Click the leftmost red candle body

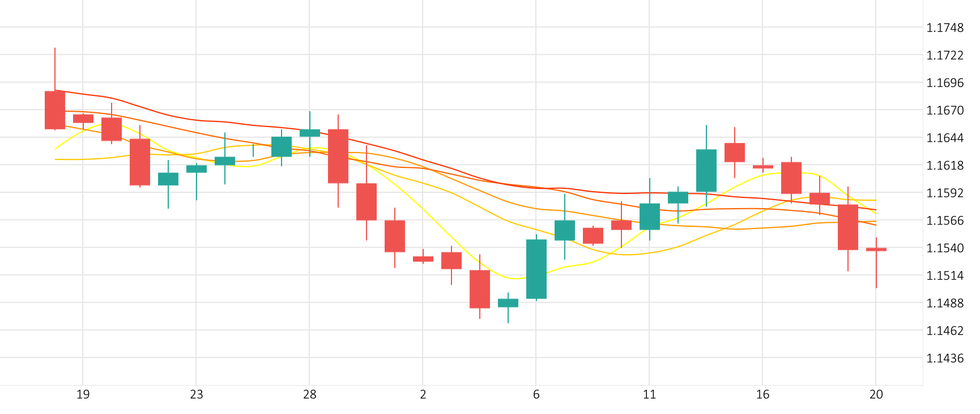[55, 110]
